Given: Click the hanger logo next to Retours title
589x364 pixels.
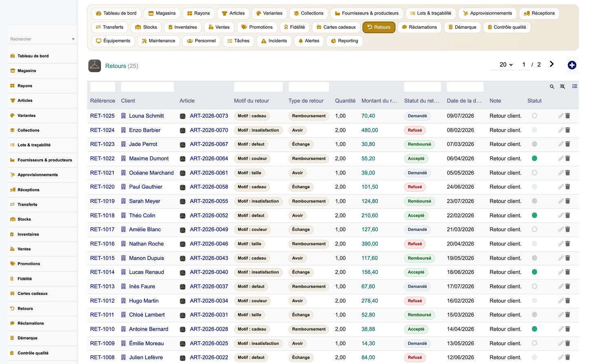Looking at the screenshot, I should (x=95, y=66).
